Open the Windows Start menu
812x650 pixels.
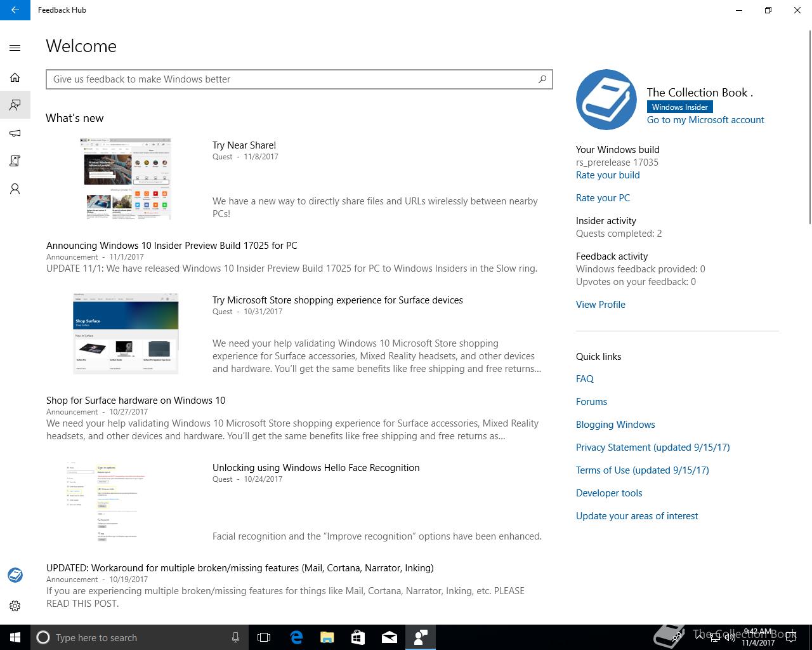pos(15,637)
